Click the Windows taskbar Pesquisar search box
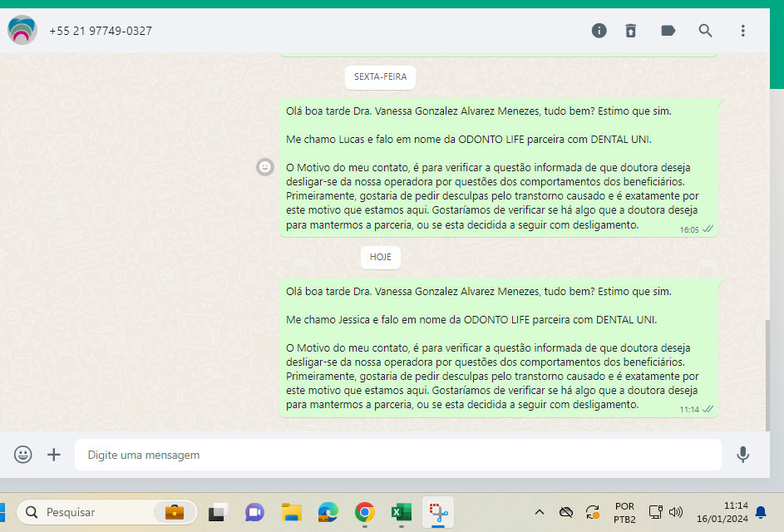Image resolution: width=784 pixels, height=532 pixels. point(107,512)
